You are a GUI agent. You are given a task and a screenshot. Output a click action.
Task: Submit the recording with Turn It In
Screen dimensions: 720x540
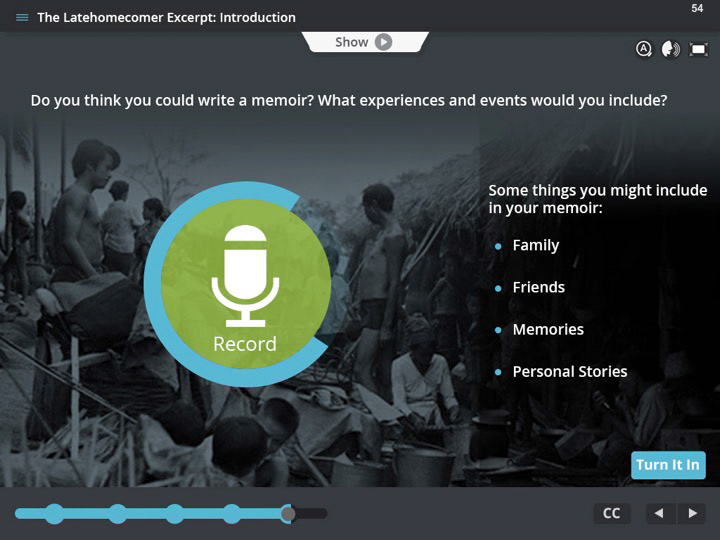[x=668, y=465]
